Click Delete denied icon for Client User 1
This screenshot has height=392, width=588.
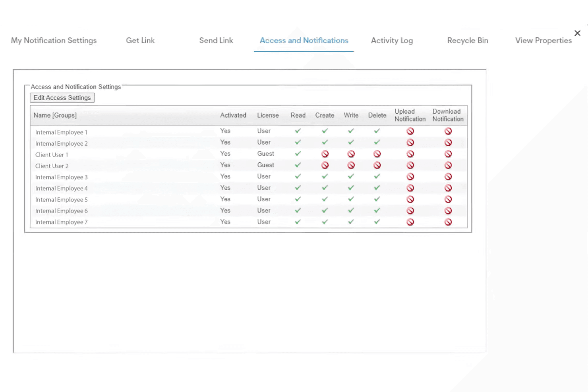coord(377,154)
